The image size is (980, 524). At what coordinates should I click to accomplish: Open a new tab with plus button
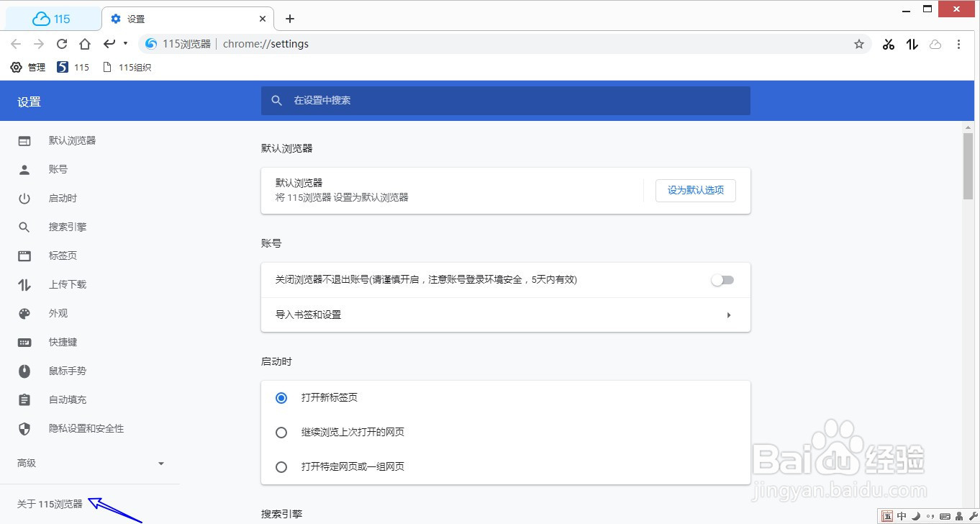[x=289, y=19]
